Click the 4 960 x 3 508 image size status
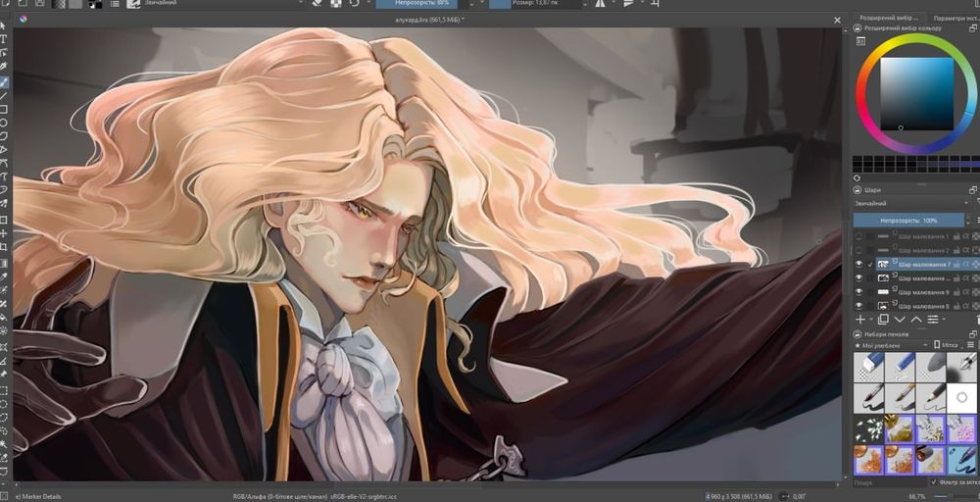Screen dimensions: 980x502 click(x=740, y=497)
